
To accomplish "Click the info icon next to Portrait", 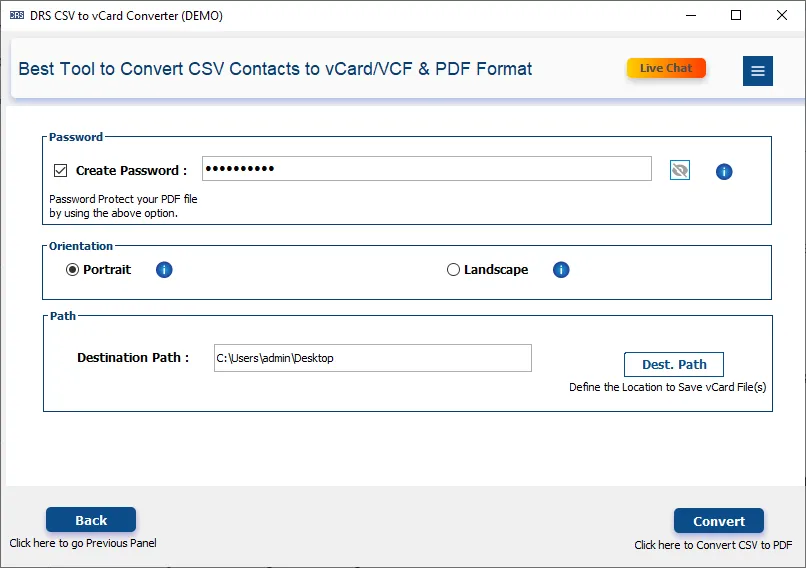I will [x=164, y=269].
